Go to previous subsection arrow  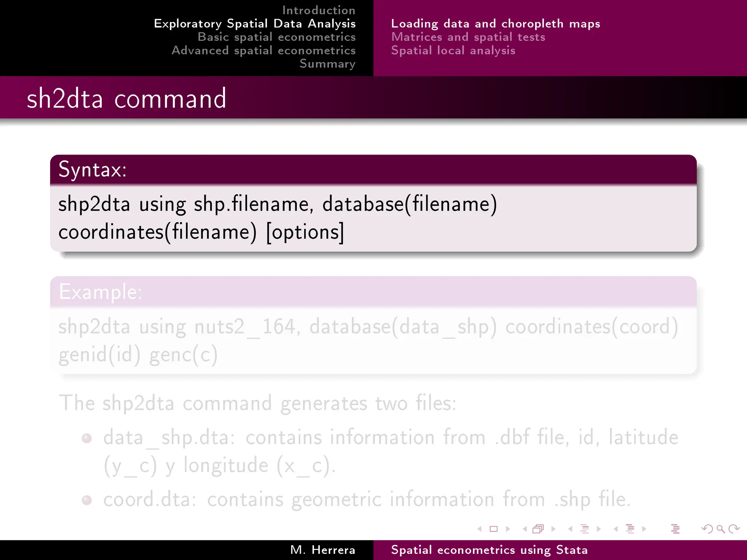(x=570, y=529)
